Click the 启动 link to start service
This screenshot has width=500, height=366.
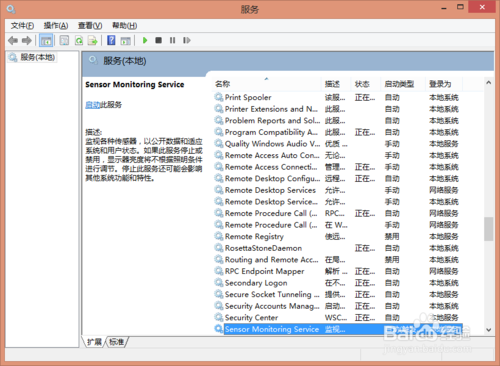[92, 105]
